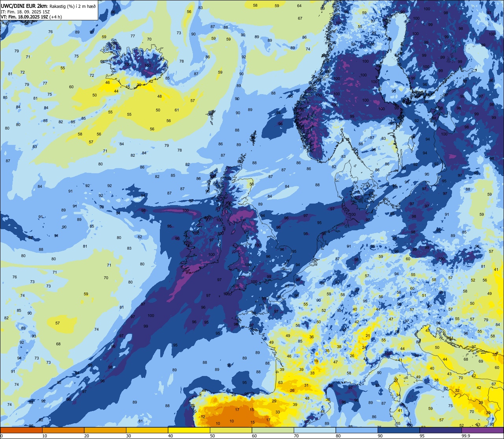Screen dimensions: 504x439
Task: Click the "61" value south of Iceland
Action: pos(177,110)
